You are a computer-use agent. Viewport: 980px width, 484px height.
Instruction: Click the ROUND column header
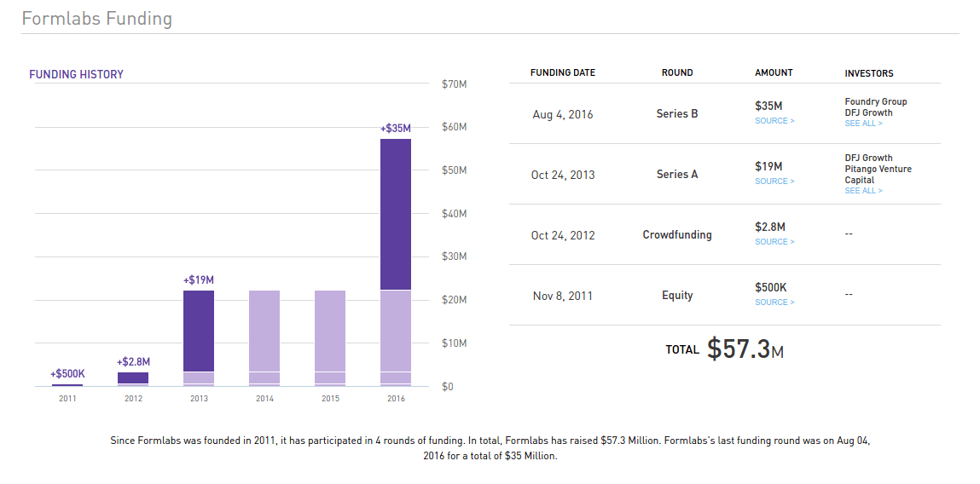677,72
